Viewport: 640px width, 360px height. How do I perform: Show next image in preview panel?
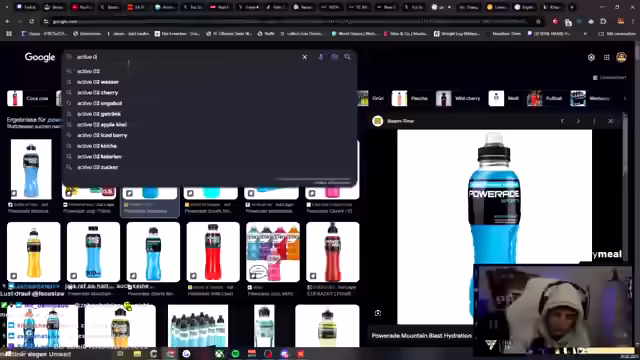pyautogui.click(x=578, y=121)
